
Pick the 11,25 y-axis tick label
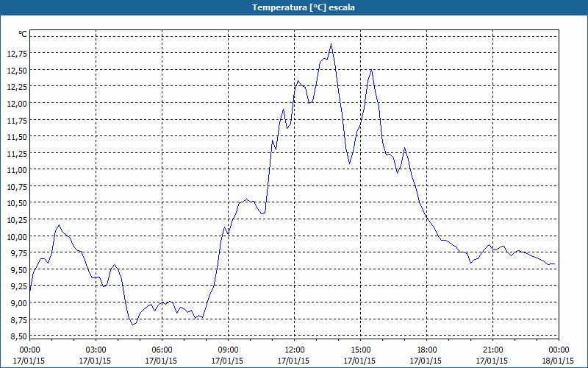click(17, 153)
